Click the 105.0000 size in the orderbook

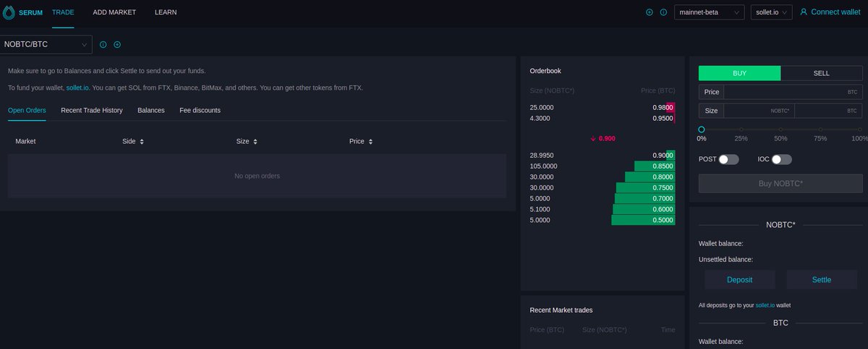tap(543, 166)
